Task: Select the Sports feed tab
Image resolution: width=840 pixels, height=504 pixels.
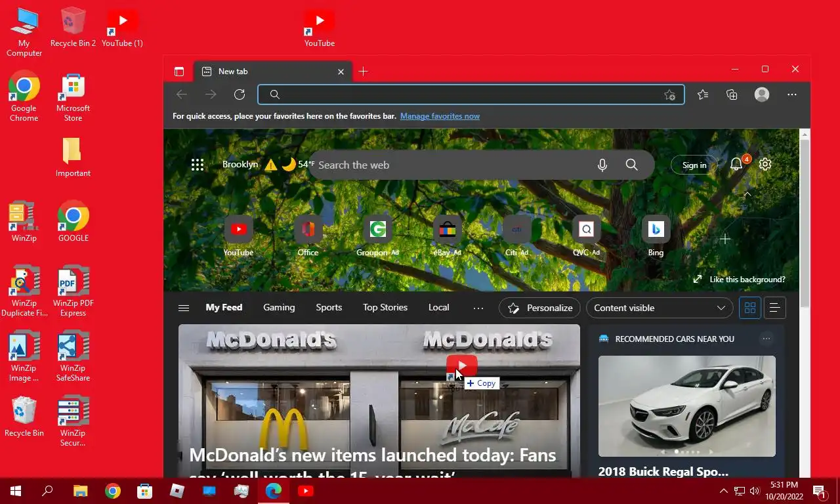Action: pyautogui.click(x=329, y=307)
